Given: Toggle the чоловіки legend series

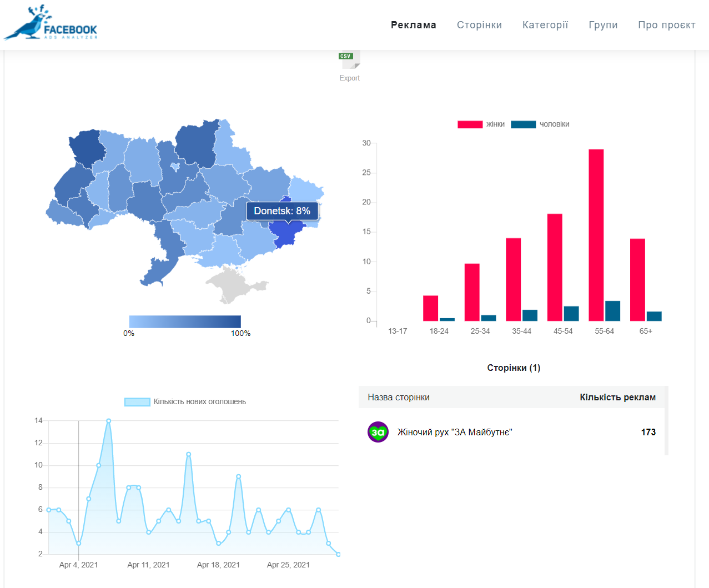Looking at the screenshot, I should click(x=540, y=124).
